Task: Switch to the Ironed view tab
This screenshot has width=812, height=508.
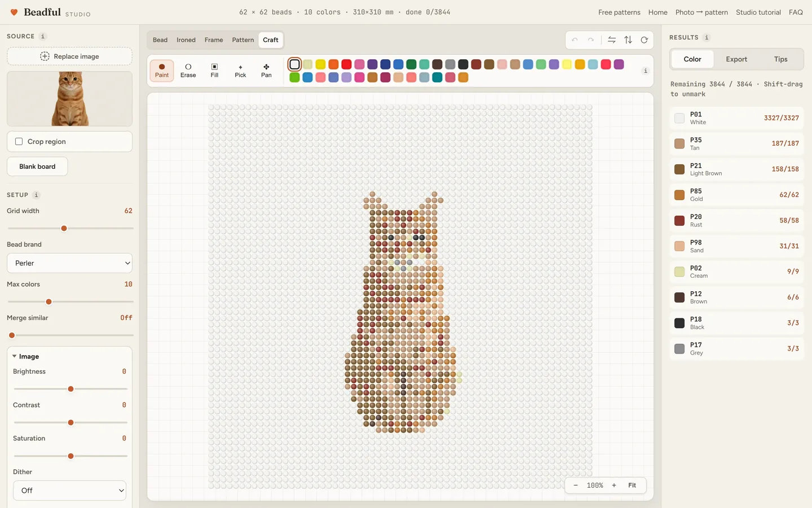Action: point(186,40)
